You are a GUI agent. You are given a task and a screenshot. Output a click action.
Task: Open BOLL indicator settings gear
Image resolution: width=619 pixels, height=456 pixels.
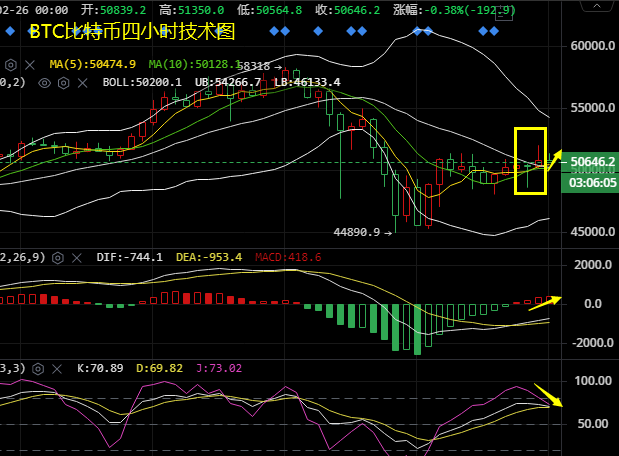(x=62, y=82)
